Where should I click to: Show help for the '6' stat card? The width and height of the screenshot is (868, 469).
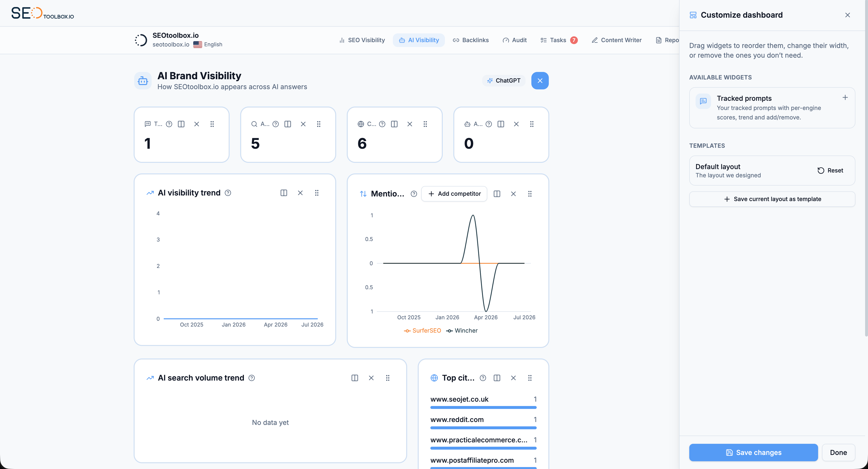point(382,124)
